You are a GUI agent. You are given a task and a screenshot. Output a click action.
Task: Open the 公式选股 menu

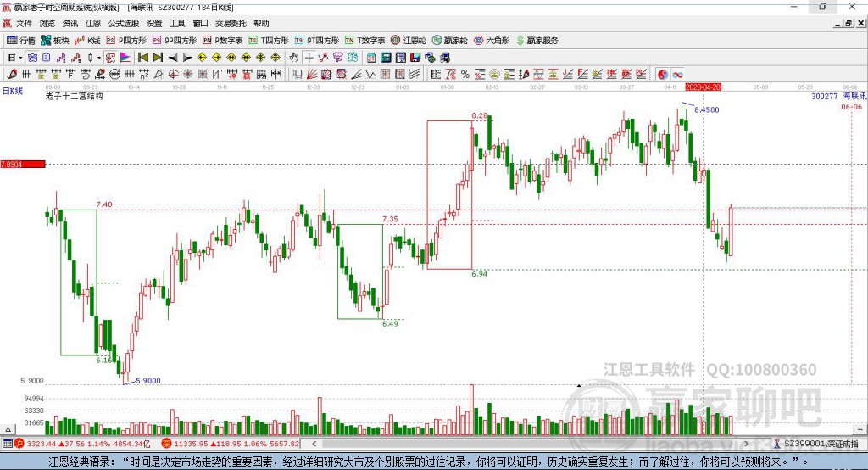[x=124, y=23]
